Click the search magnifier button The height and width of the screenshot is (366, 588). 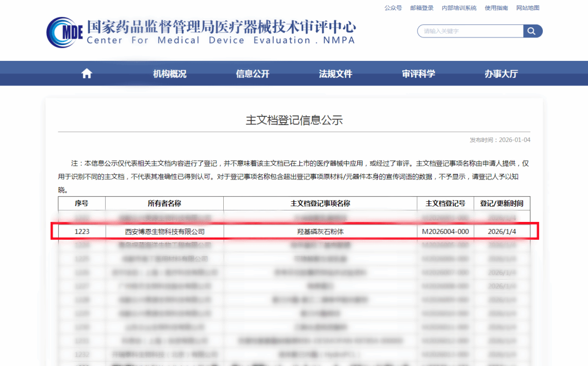pyautogui.click(x=532, y=31)
